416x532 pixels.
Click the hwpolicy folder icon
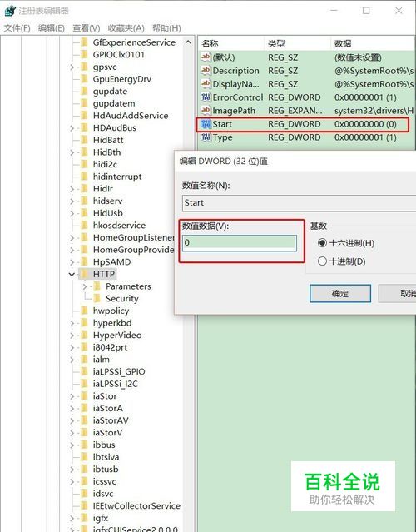click(84, 311)
